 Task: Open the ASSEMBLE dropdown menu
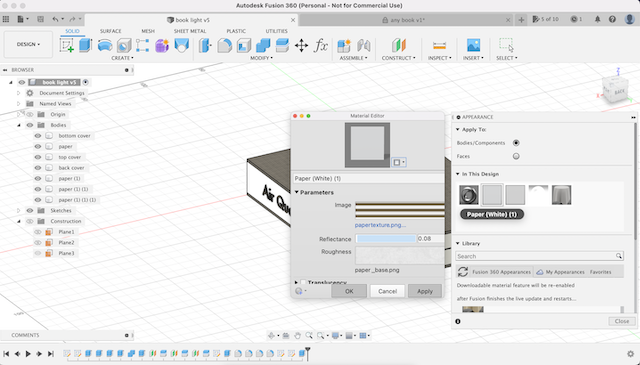(353, 58)
